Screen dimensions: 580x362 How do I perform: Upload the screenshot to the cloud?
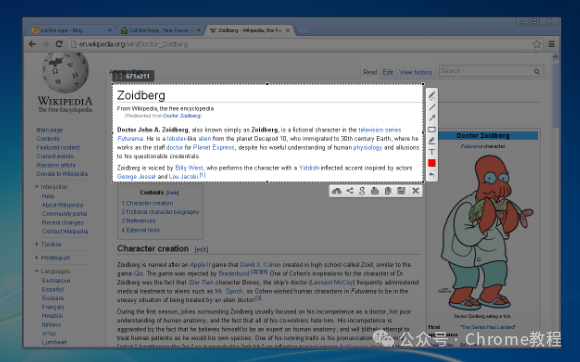pos(336,191)
